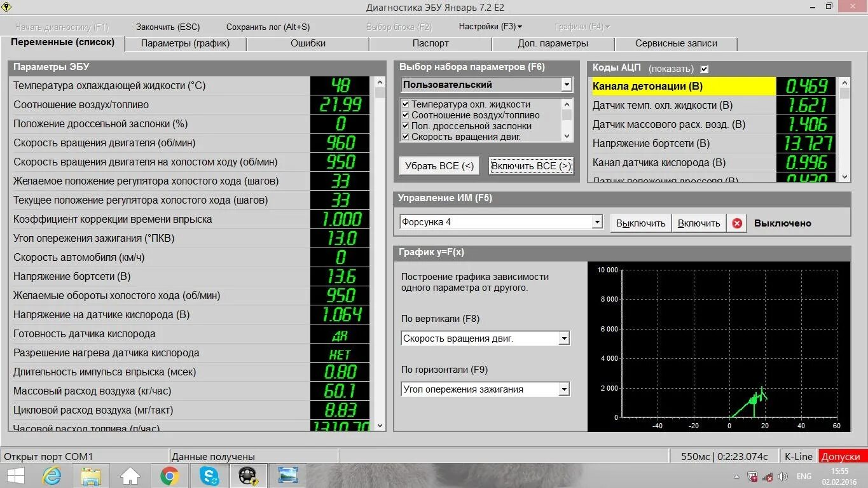This screenshot has width=868, height=488.
Task: Open the Доп. параметры tab
Action: pos(553,43)
